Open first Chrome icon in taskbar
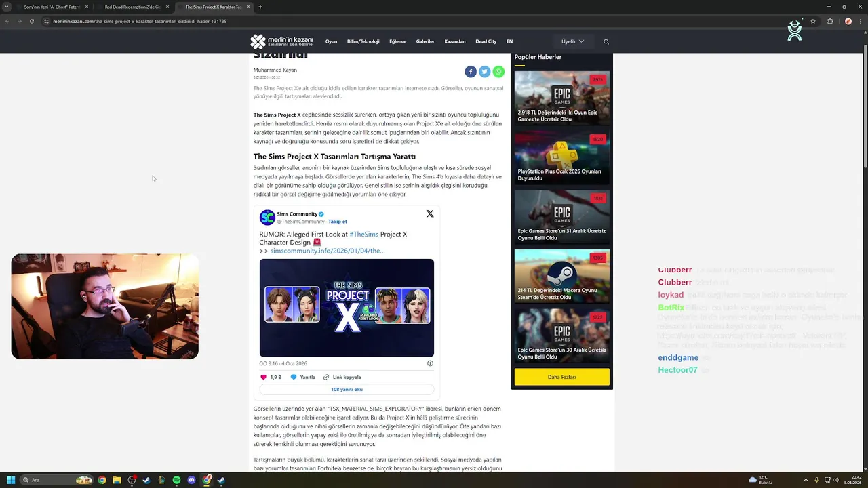Viewport: 868px width, 488px height. click(102, 480)
